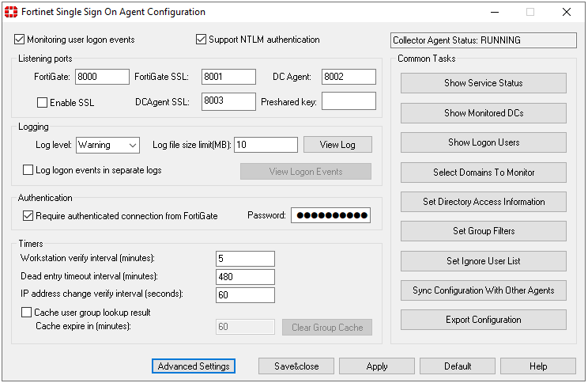Toggle Monitoring user logon events checkbox

[x=20, y=40]
